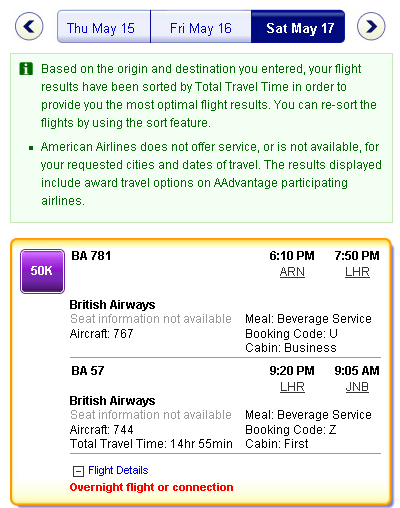Open LHR departure link for BA 57

[292, 387]
